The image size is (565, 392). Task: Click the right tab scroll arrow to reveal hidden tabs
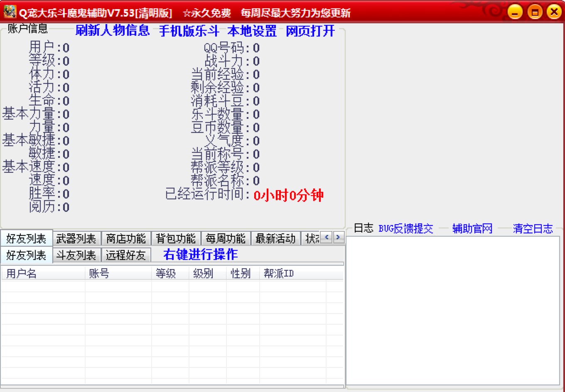coord(338,238)
